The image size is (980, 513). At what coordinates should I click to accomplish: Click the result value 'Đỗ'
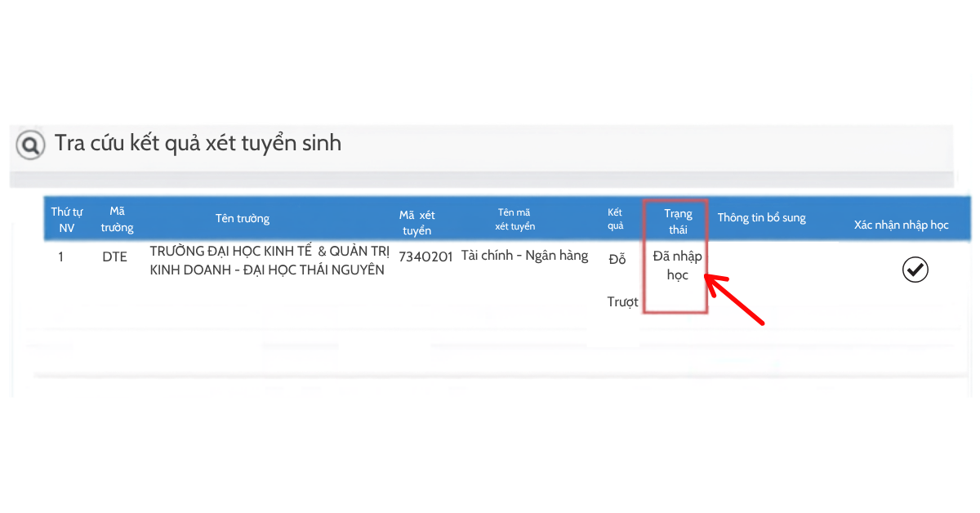point(617,259)
